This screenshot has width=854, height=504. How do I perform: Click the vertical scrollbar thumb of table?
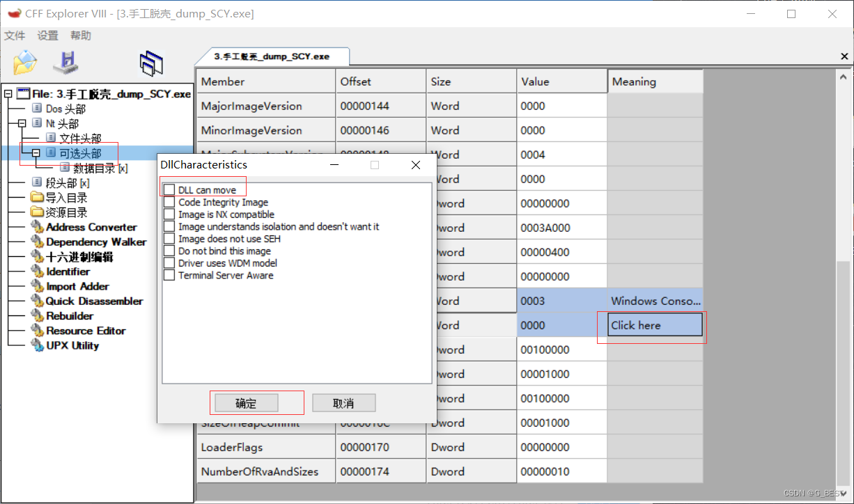click(843, 372)
